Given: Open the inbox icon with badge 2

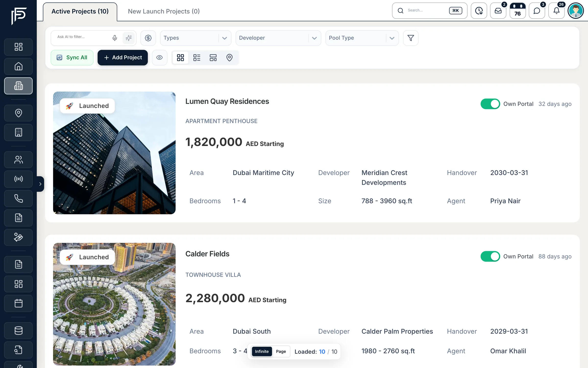Looking at the screenshot, I should point(498,11).
